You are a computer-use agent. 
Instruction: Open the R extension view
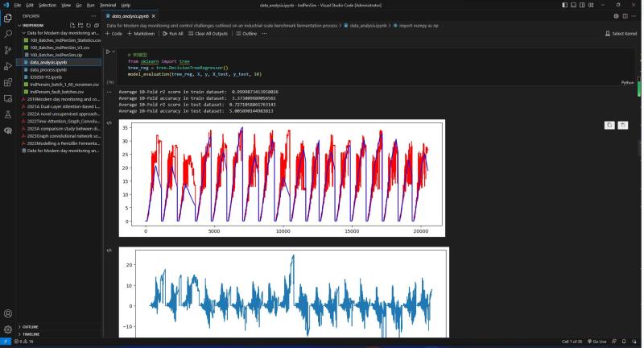pyautogui.click(x=7, y=130)
